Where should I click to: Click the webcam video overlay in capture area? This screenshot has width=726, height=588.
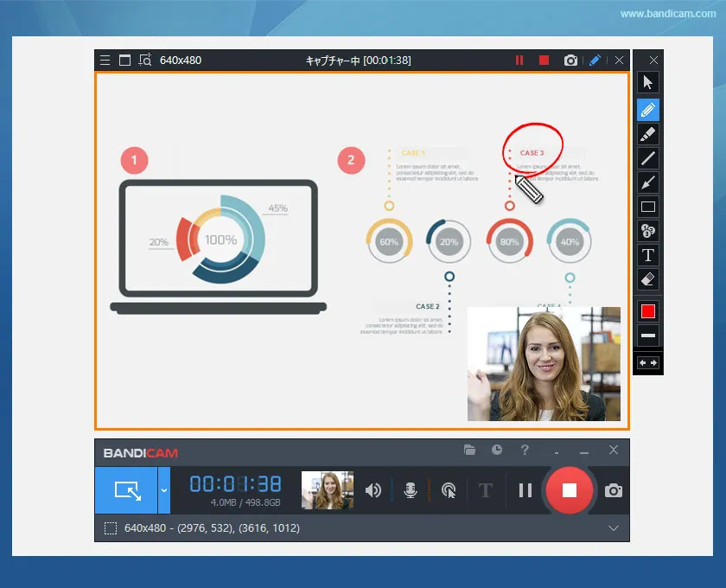544,364
